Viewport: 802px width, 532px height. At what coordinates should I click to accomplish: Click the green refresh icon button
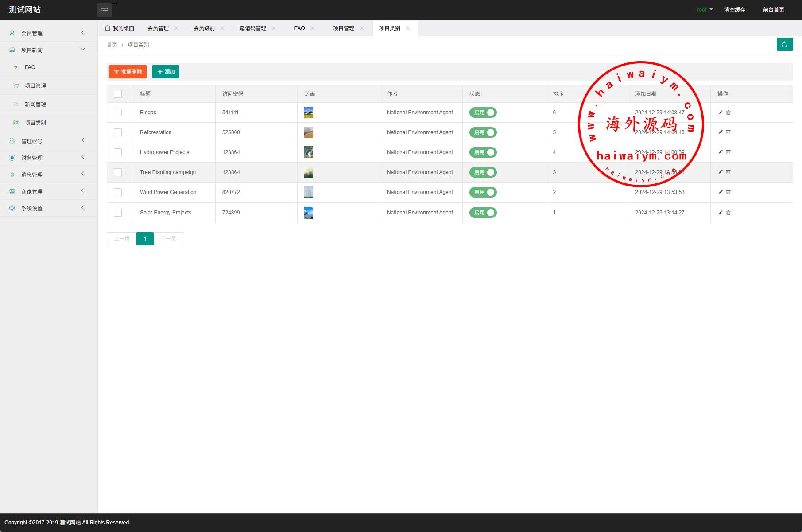pos(784,44)
